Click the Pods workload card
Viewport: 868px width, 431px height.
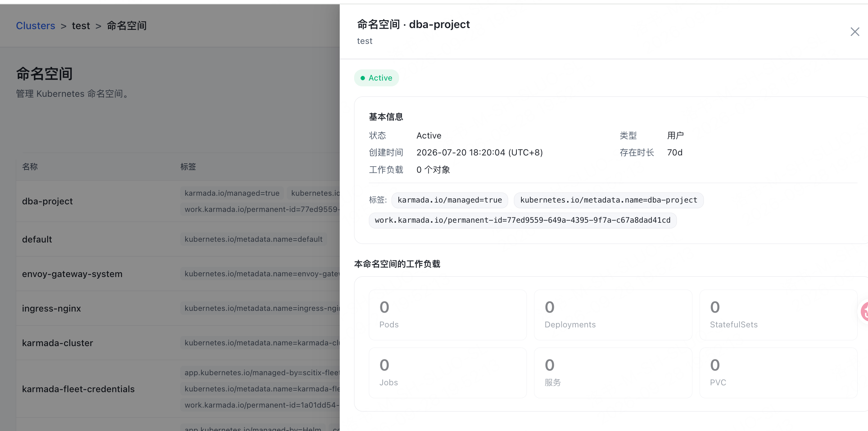click(448, 315)
